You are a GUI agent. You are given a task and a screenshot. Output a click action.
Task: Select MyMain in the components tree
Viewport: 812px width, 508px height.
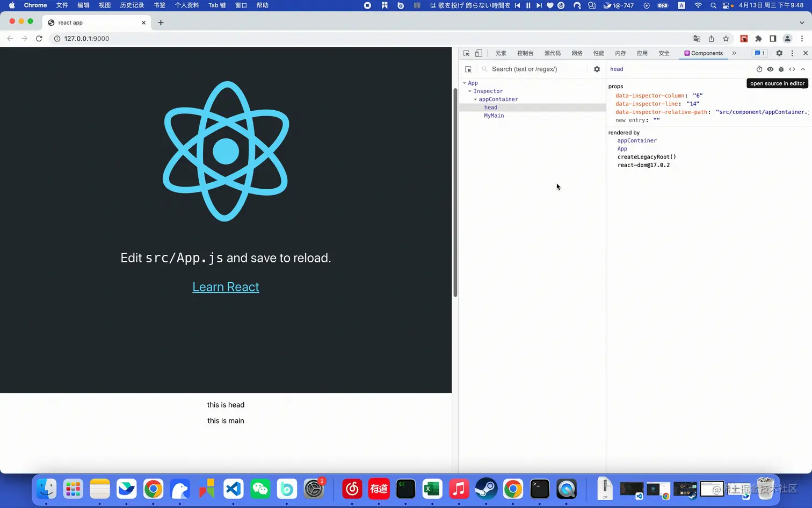494,115
